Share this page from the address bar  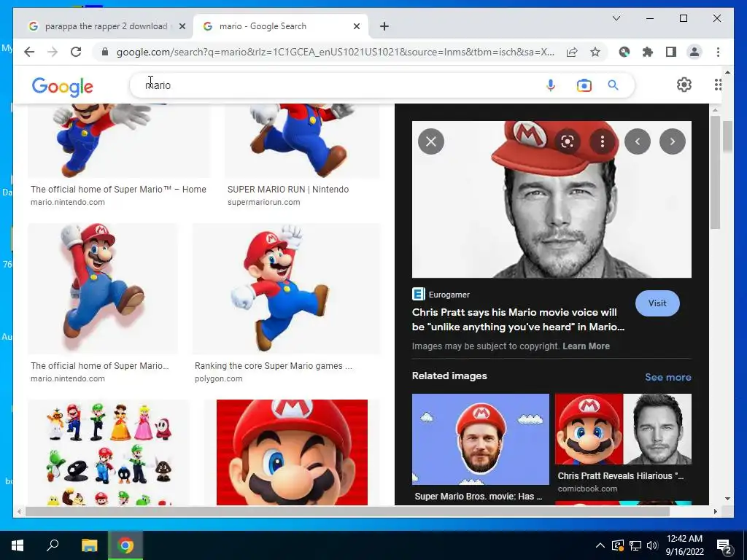(572, 52)
